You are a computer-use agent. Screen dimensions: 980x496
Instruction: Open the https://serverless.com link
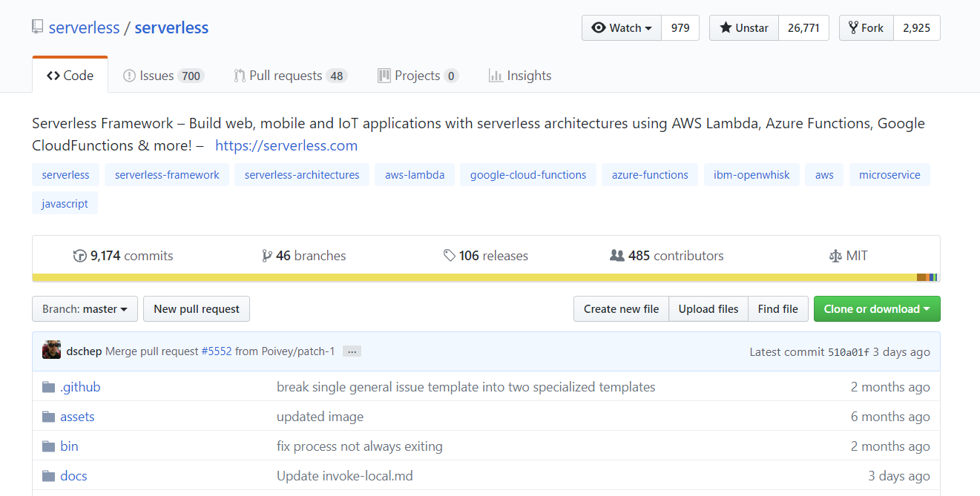point(286,145)
